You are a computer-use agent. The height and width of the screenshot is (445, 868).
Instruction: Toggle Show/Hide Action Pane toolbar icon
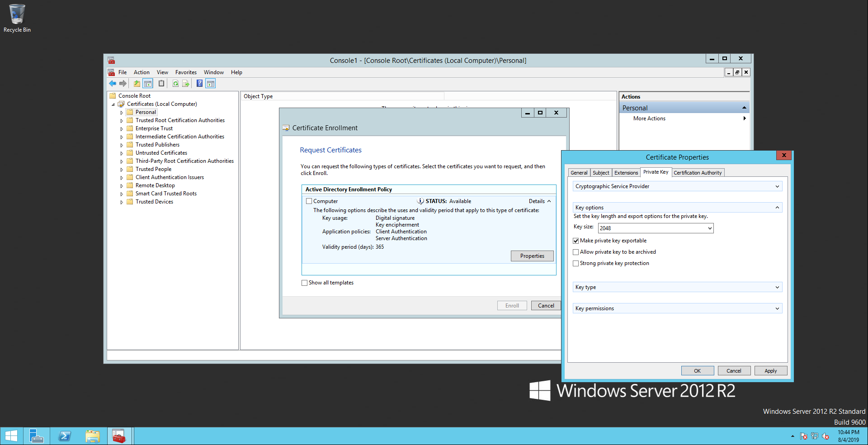(211, 84)
